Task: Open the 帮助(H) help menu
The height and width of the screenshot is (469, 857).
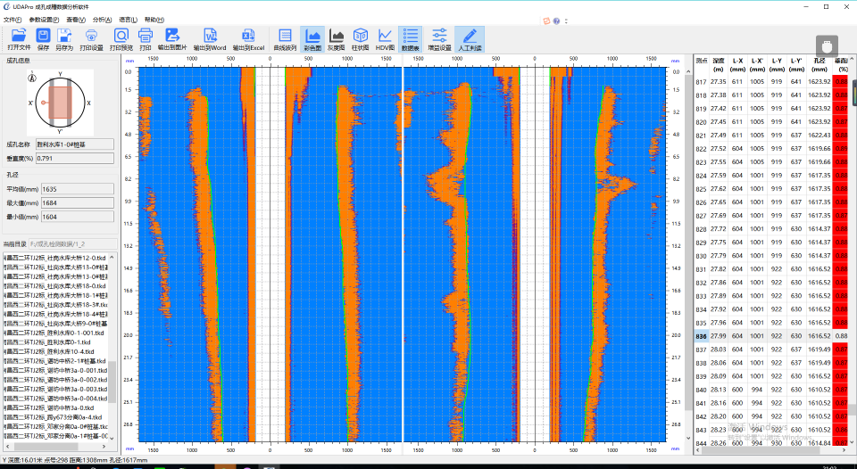Action: 153,19
